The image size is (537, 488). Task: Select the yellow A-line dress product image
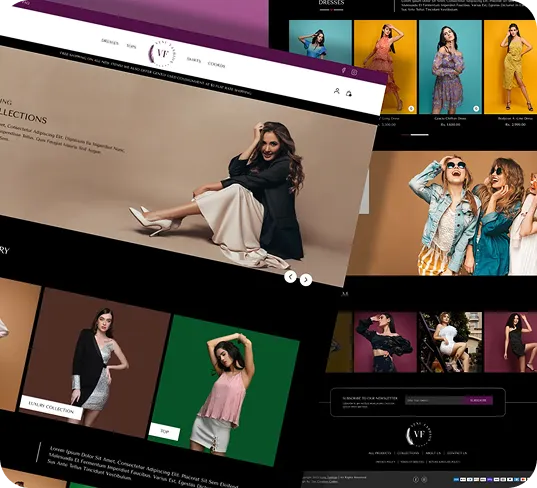click(510, 67)
